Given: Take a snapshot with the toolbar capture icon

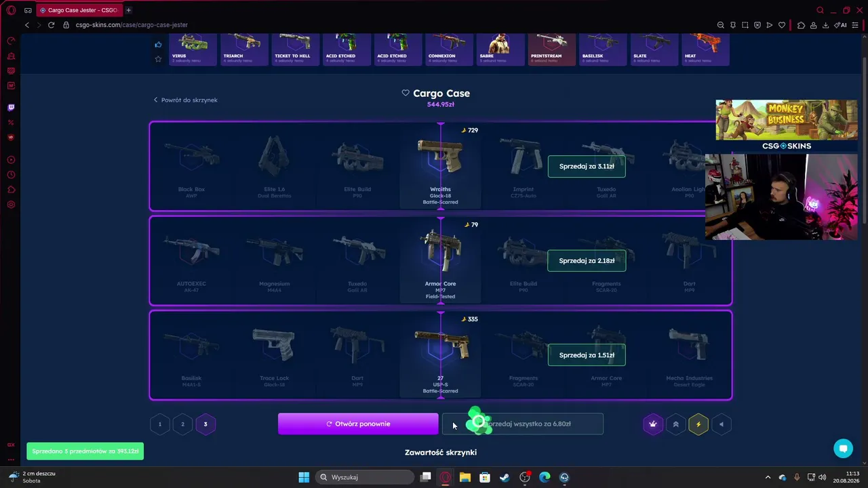Looking at the screenshot, I should click(x=745, y=25).
